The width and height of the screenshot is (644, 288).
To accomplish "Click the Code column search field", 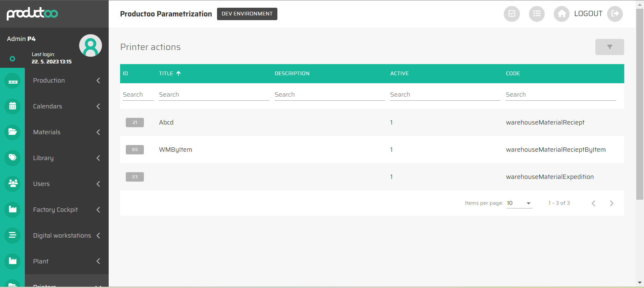I will coord(560,95).
